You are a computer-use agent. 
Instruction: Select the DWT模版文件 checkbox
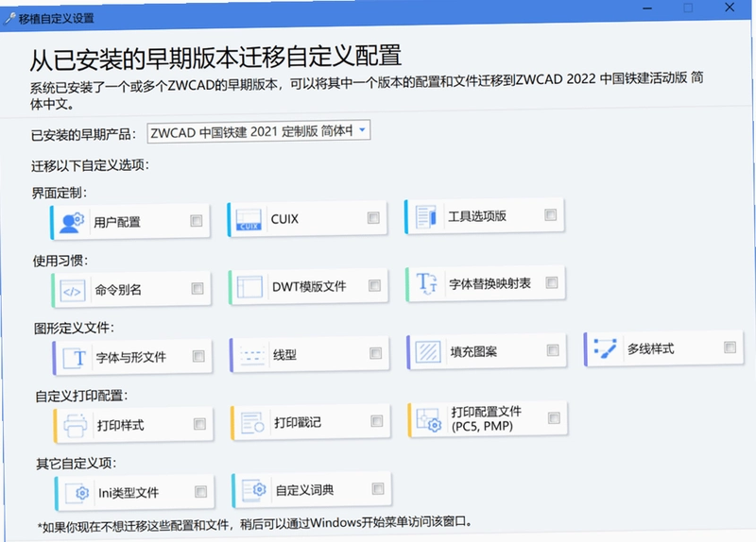click(x=374, y=286)
